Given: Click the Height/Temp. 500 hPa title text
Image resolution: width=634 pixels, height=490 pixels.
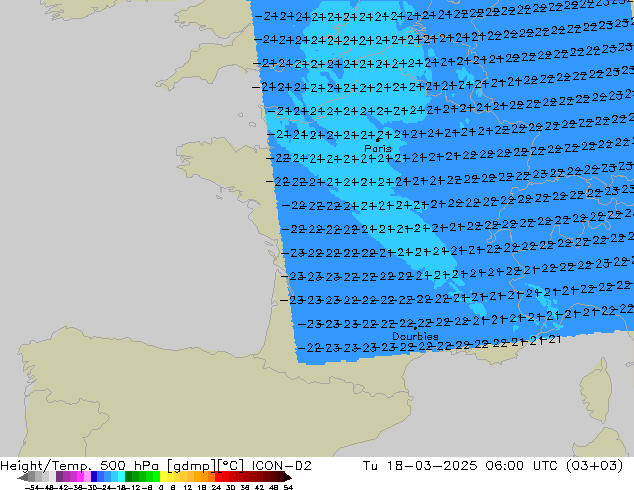Looking at the screenshot, I should tap(79, 466).
